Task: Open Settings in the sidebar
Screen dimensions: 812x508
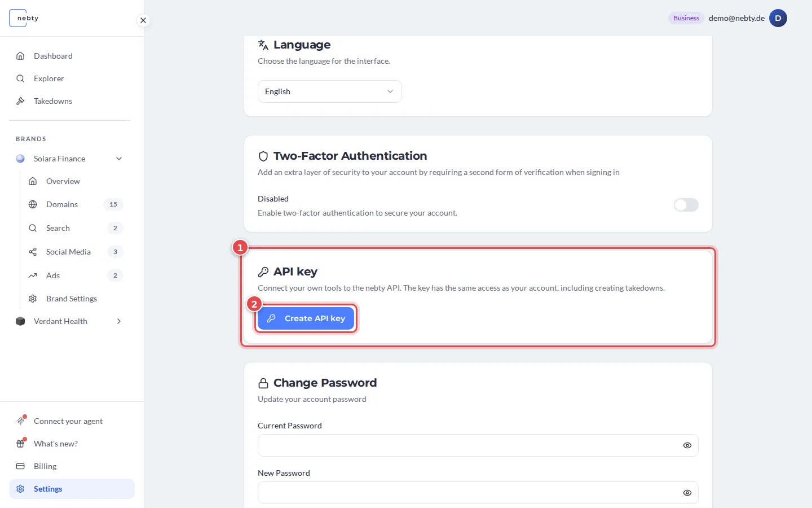Action: (72, 489)
